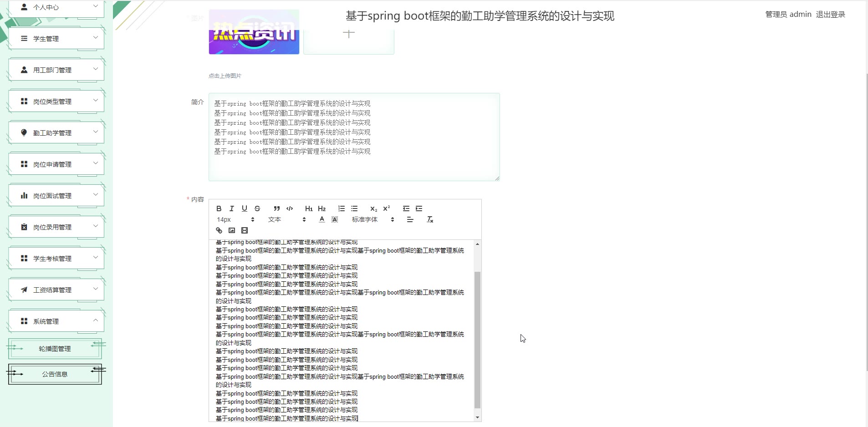Image resolution: width=868 pixels, height=427 pixels.
Task: Create an ordered numbered list
Action: [x=342, y=208]
